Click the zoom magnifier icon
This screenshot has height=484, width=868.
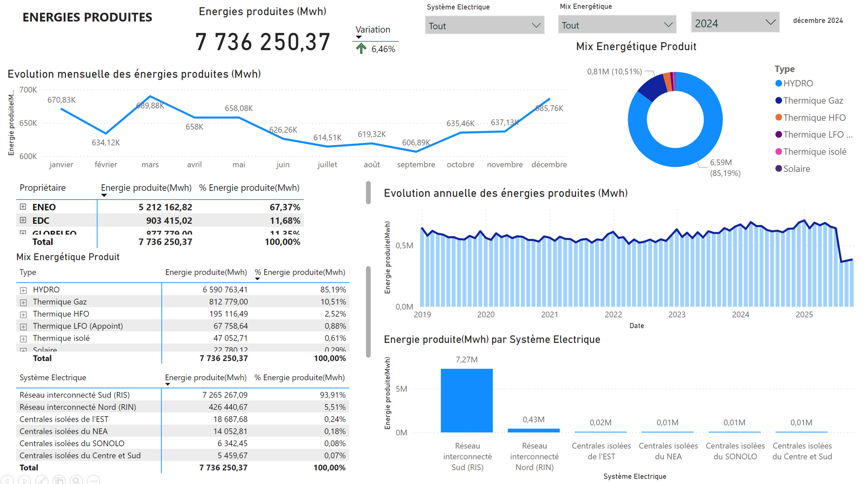[x=76, y=480]
